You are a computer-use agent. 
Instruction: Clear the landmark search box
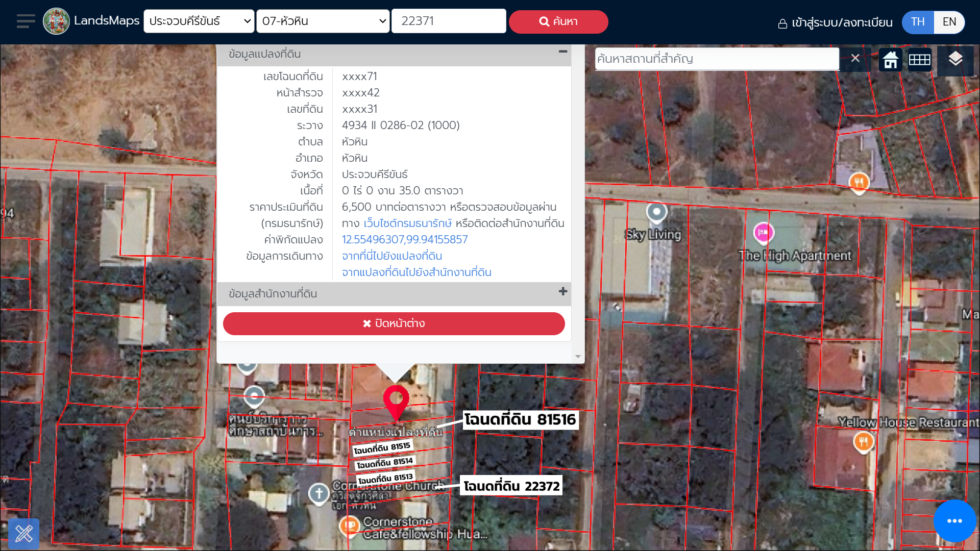tap(855, 58)
